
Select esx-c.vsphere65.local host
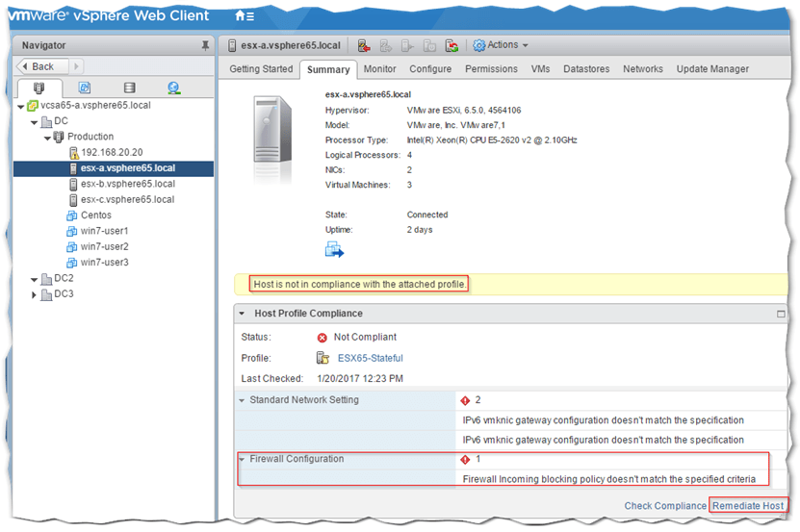[x=127, y=199]
